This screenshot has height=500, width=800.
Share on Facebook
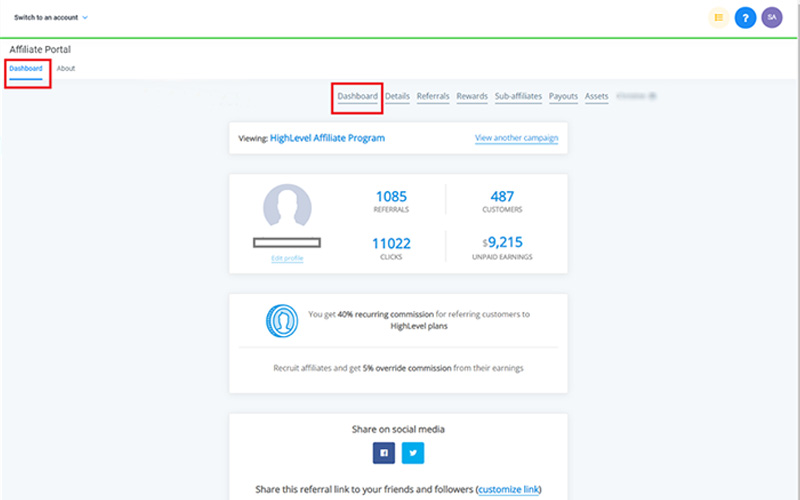point(384,453)
